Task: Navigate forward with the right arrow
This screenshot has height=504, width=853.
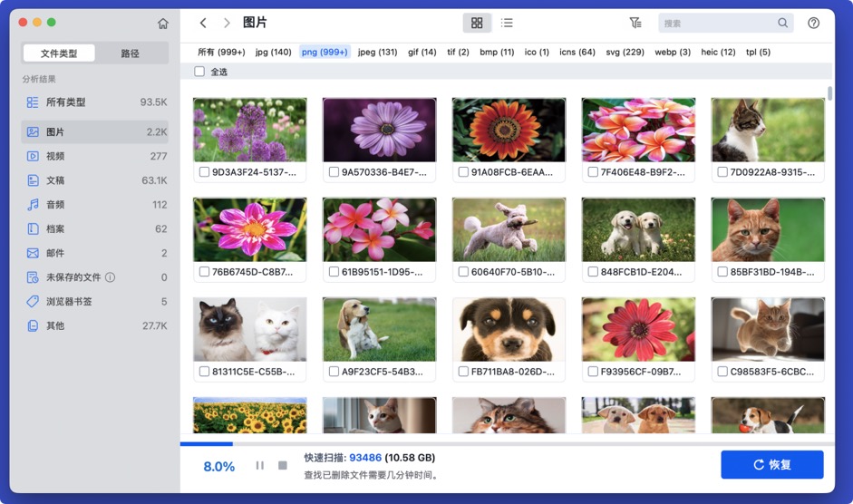Action: click(227, 23)
